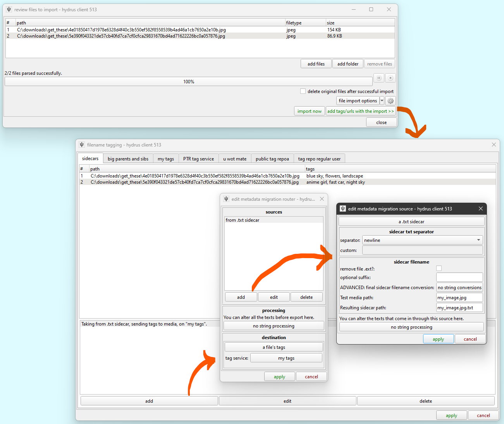Click the filetype column header
The height and width of the screenshot is (424, 504).
[305, 23]
